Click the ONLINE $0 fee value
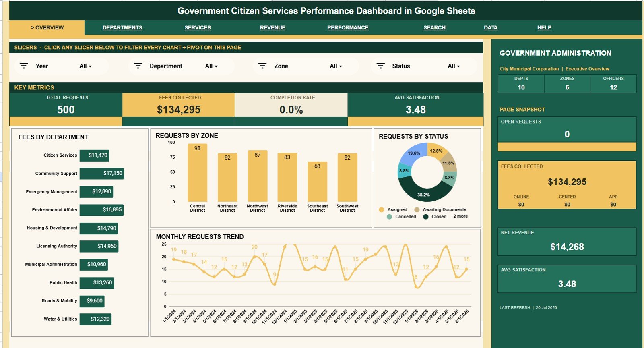 pos(521,205)
